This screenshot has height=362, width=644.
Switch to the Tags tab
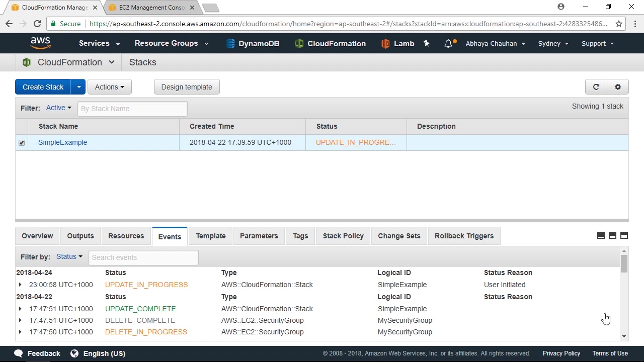pos(300,236)
